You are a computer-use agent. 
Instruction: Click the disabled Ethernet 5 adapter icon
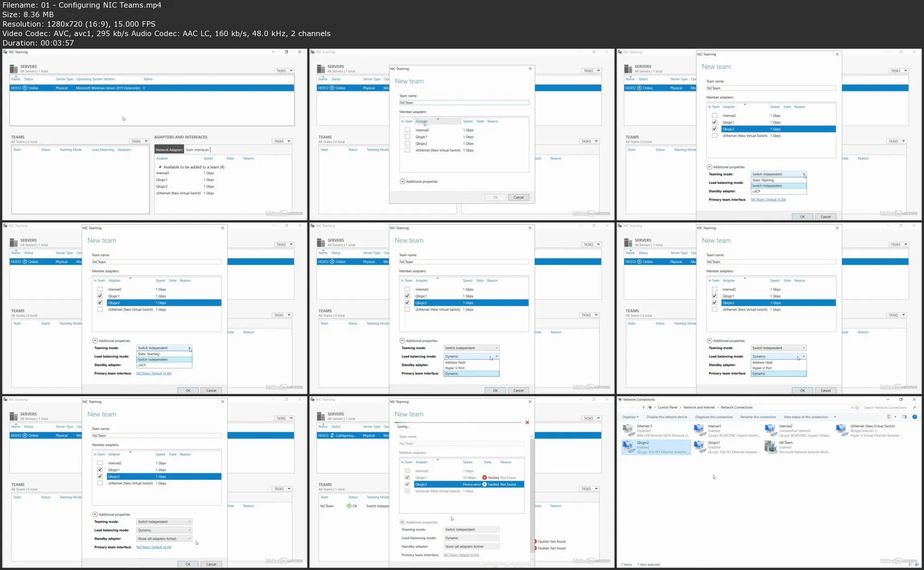(x=628, y=431)
